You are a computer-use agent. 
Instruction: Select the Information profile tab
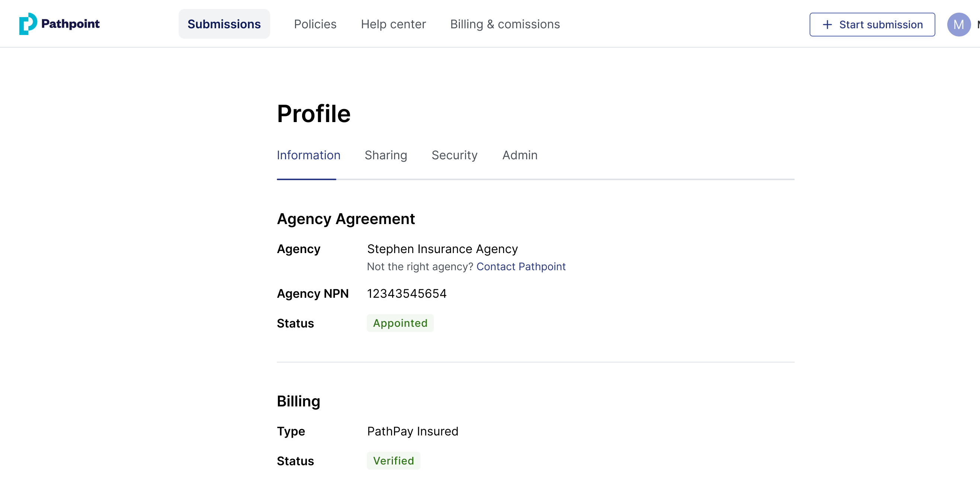click(308, 155)
